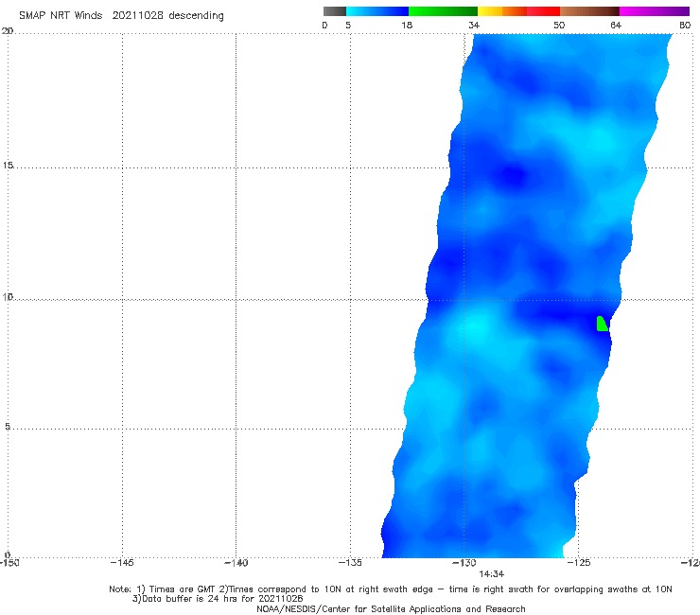The height and width of the screenshot is (615, 700).
Task: Click the latitude axis label "20"
Action: click(8, 30)
